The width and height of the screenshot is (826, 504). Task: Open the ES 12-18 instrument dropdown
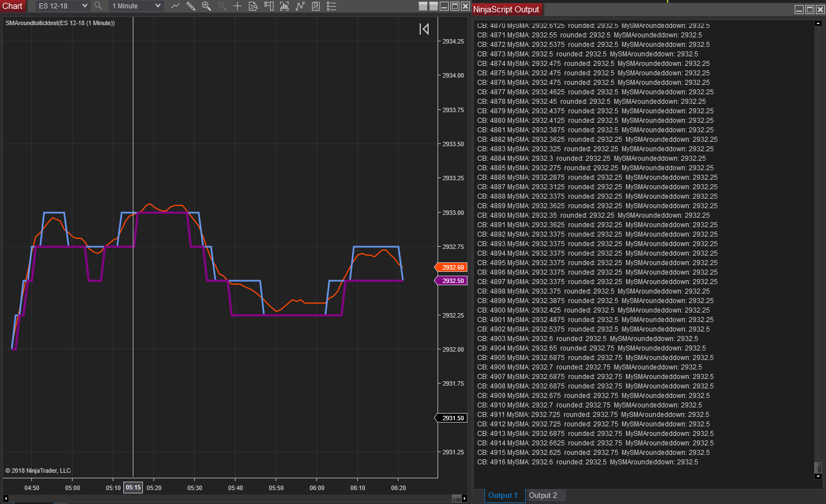pos(63,6)
